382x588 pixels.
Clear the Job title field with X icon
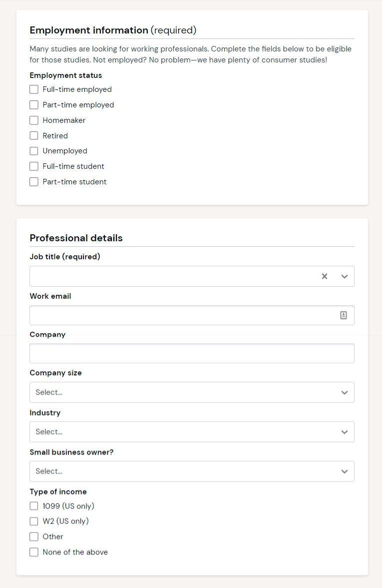[325, 276]
